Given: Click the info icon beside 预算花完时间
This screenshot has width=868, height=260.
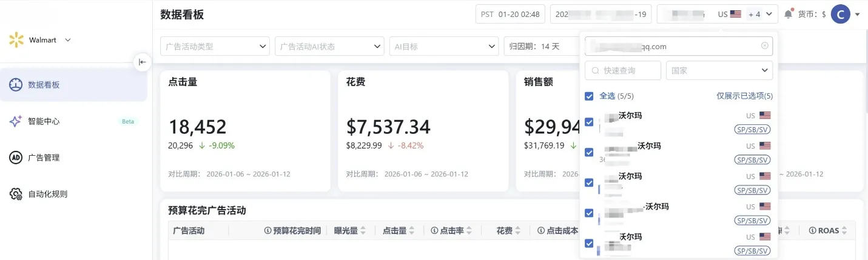Looking at the screenshot, I should (267, 231).
